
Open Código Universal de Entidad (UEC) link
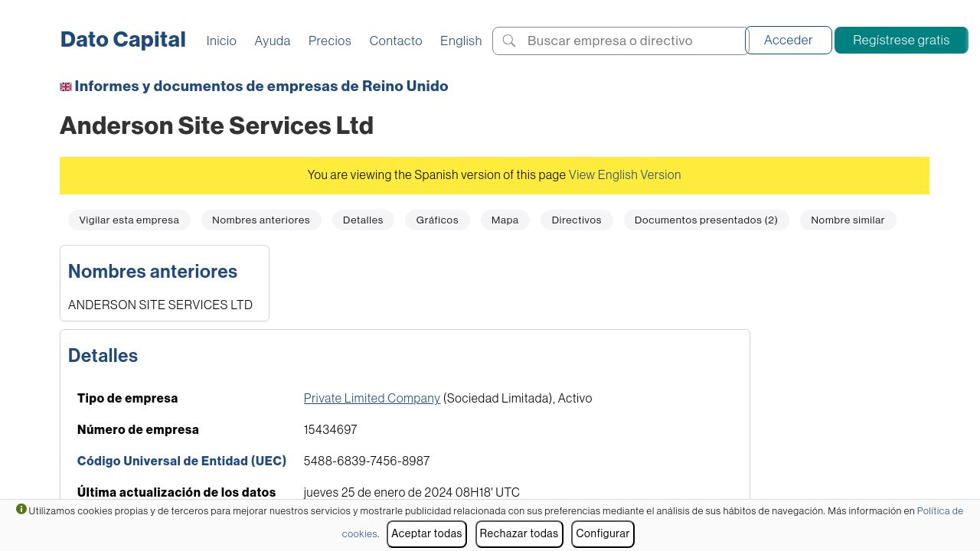(181, 461)
